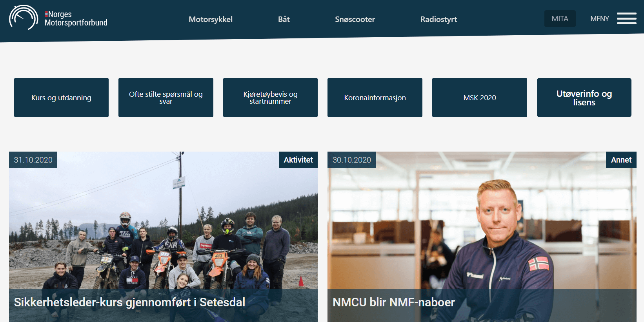The image size is (644, 322).
Task: Open Utøverinfo og lisens tile
Action: tap(584, 98)
